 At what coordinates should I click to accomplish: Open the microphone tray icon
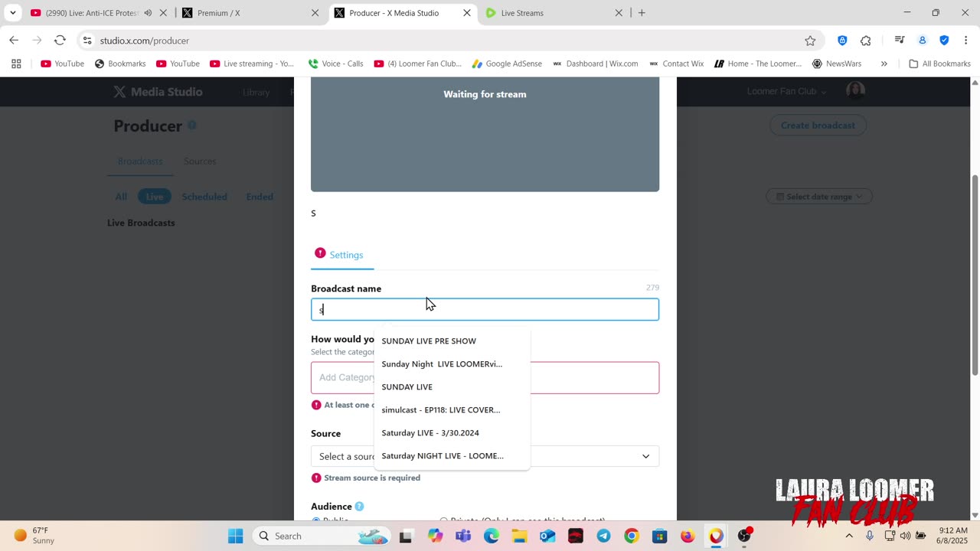tap(869, 536)
